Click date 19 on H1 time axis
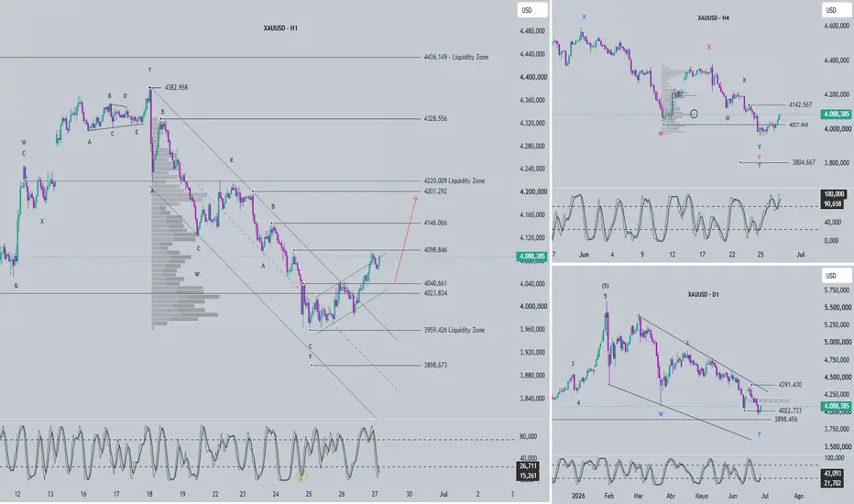The height and width of the screenshot is (504, 854). point(182,494)
